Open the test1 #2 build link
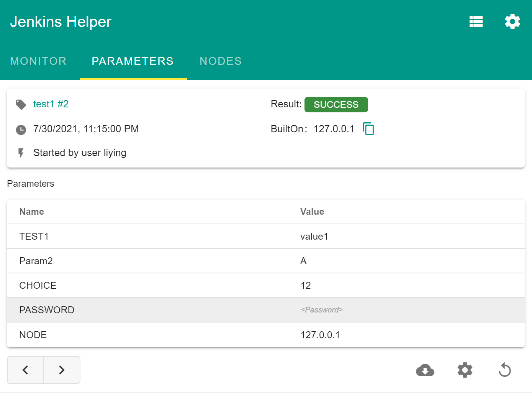Image resolution: width=532 pixels, height=393 pixels. click(x=51, y=104)
